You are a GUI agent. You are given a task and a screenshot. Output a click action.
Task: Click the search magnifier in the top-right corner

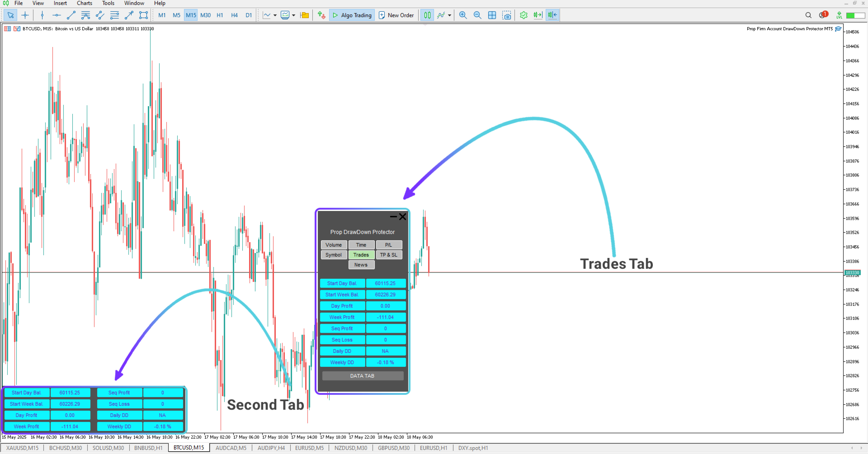808,15
